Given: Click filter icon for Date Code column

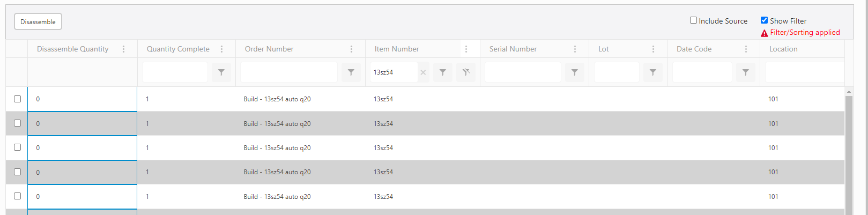Looking at the screenshot, I should click(x=746, y=72).
